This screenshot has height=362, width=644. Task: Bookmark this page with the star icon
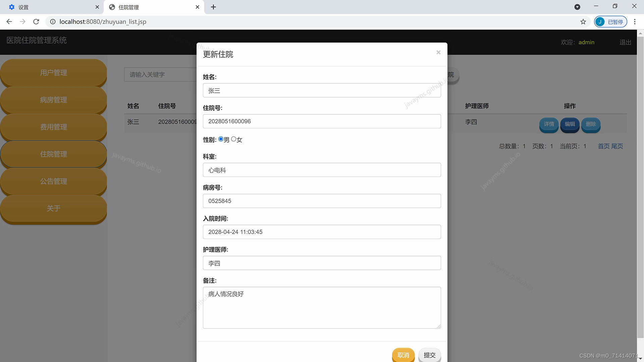coord(583,22)
